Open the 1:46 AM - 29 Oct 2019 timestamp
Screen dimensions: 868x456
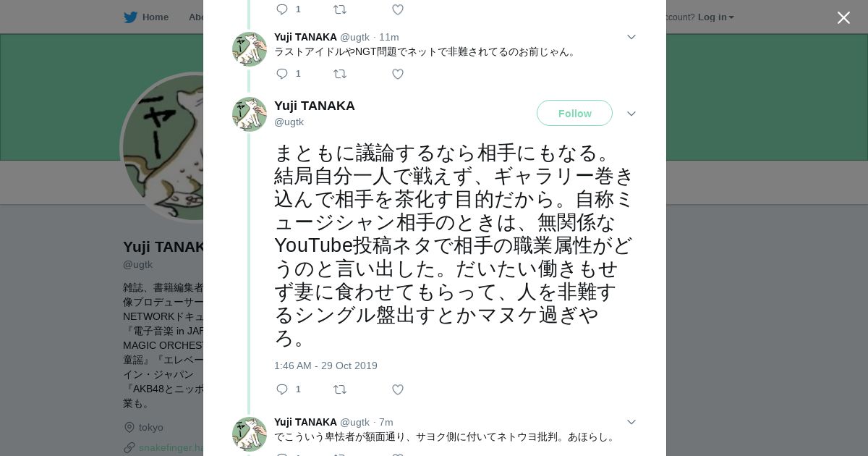coord(325,366)
